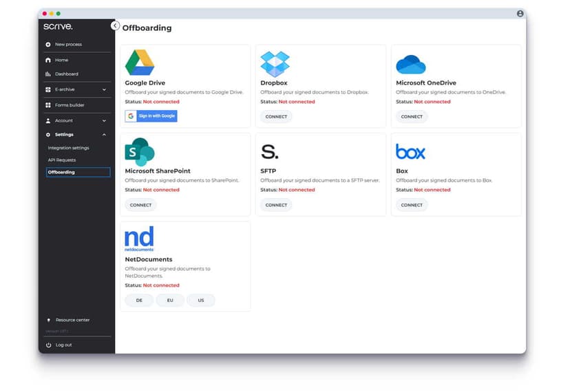The height and width of the screenshot is (392, 570).
Task: Open New process from sidebar
Action: tap(68, 44)
